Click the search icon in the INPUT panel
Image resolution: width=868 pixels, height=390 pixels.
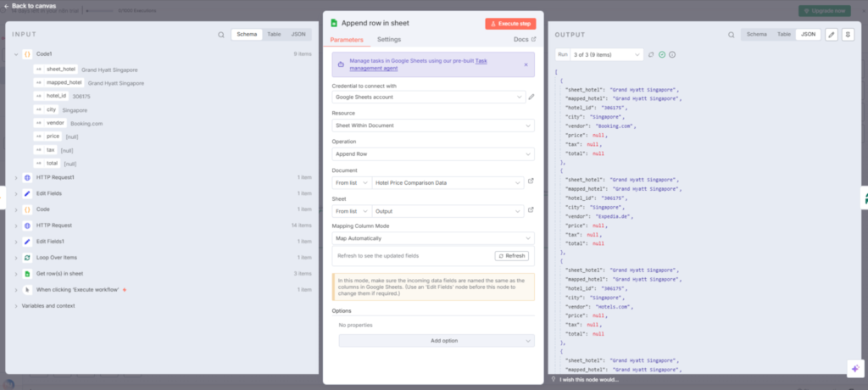[221, 35]
